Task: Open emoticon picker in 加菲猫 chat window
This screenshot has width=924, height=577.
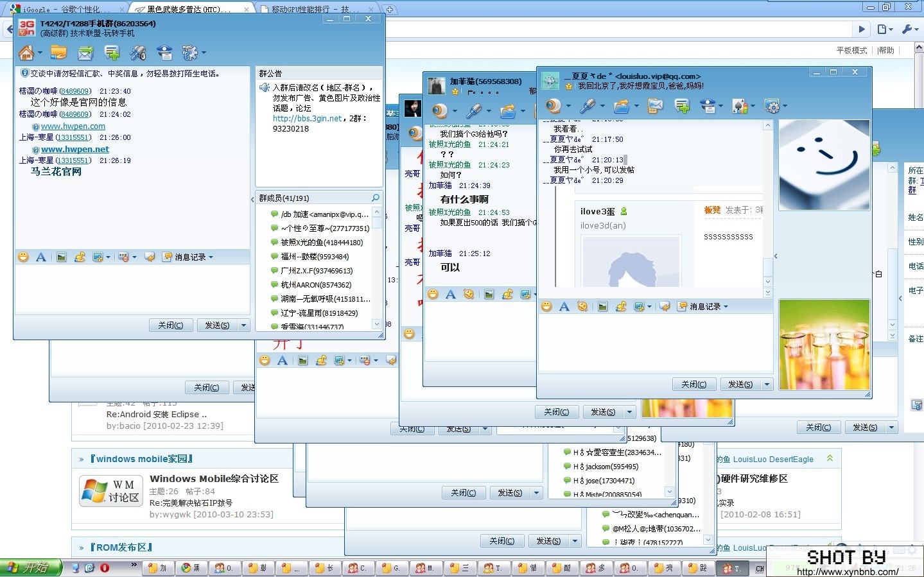Action: [433, 294]
